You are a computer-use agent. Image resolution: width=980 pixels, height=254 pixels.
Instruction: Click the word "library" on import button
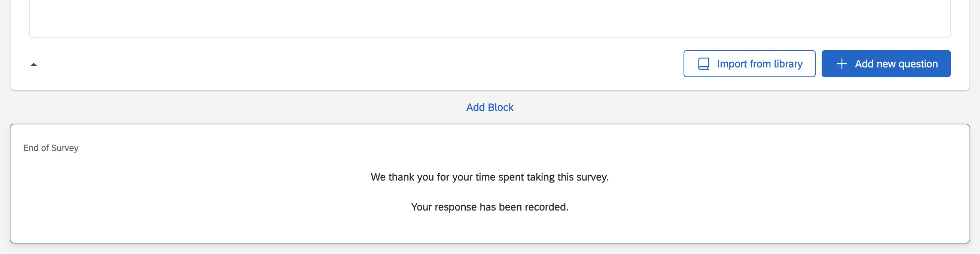(x=788, y=64)
